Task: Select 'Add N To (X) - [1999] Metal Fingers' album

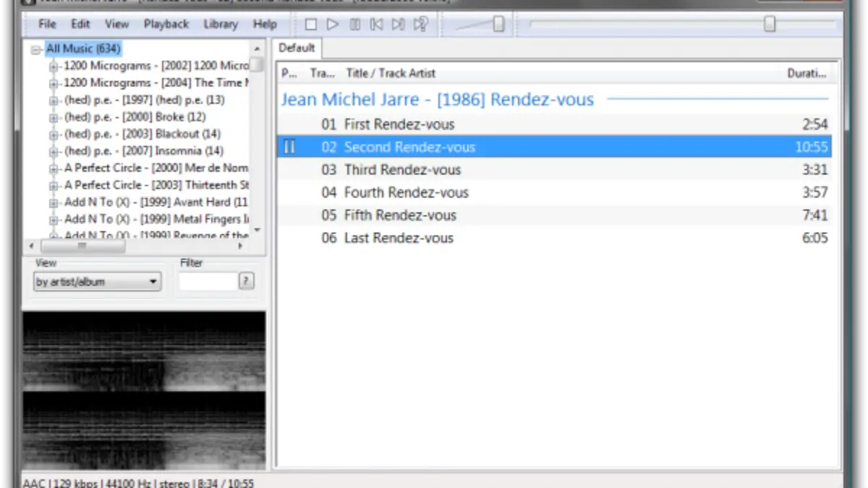Action: pos(156,219)
